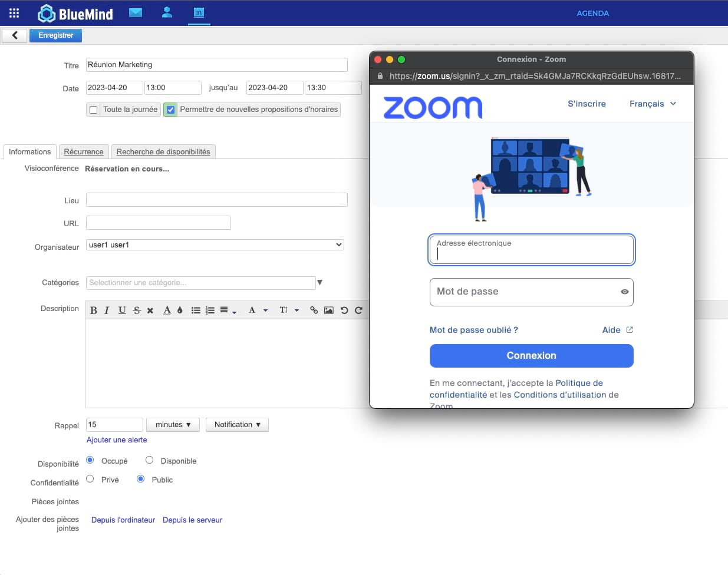Click the reminder value 15 field
This screenshot has width=728, height=575.
114,425
